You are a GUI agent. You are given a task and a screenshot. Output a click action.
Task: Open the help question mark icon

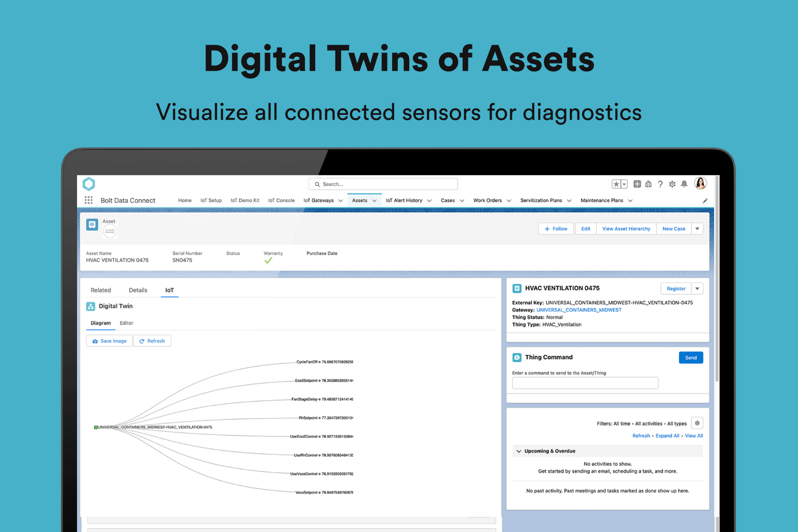(660, 184)
